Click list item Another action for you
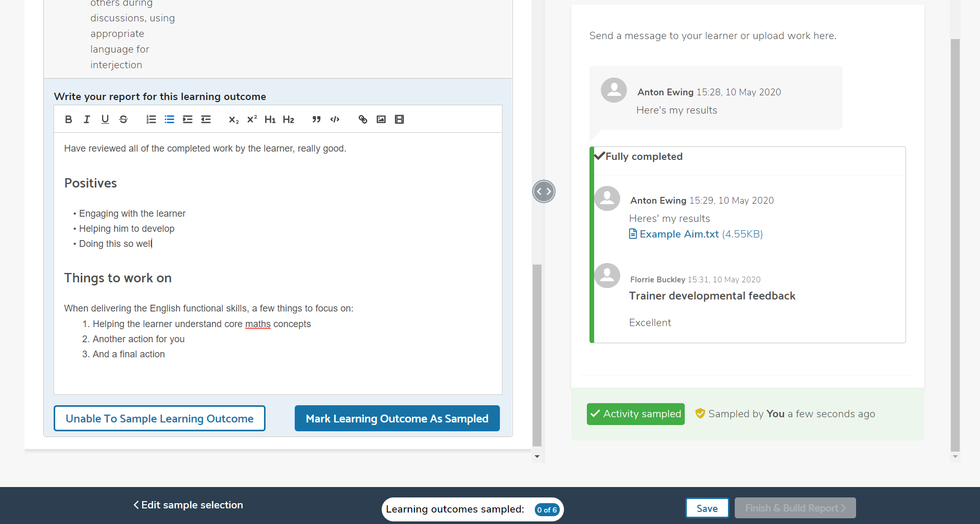 [x=139, y=339]
